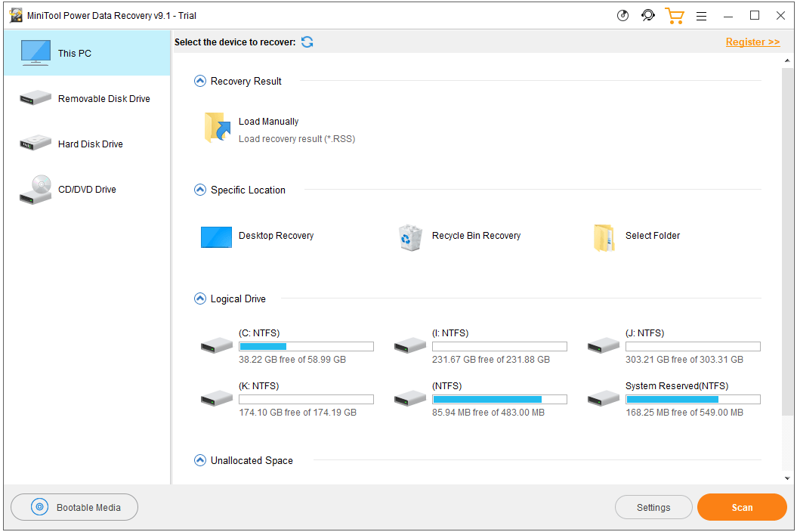
Task: Click the (C: NTFS) label
Action: (259, 333)
